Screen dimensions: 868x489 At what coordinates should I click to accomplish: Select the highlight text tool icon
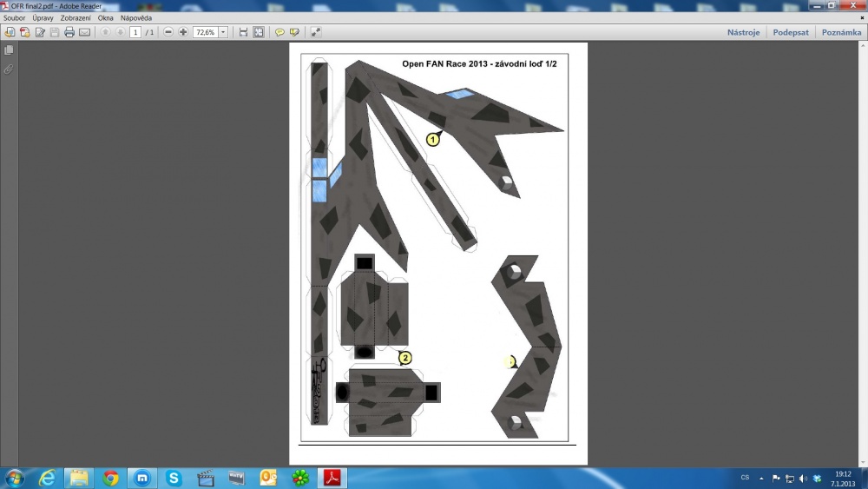(x=294, y=32)
